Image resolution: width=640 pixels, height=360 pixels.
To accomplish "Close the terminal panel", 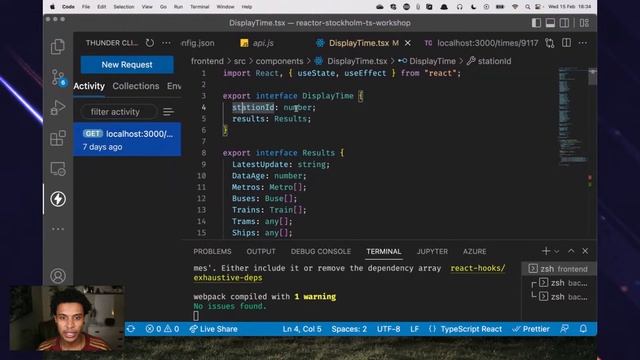I will [585, 251].
